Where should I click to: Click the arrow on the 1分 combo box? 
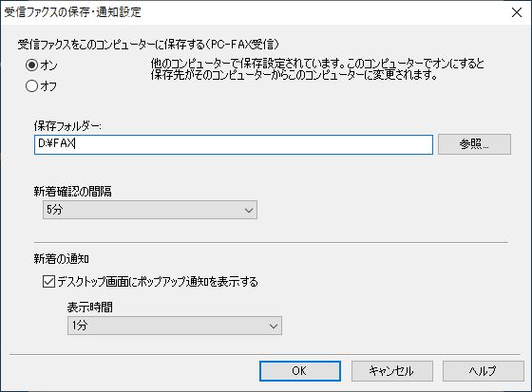pos(274,327)
